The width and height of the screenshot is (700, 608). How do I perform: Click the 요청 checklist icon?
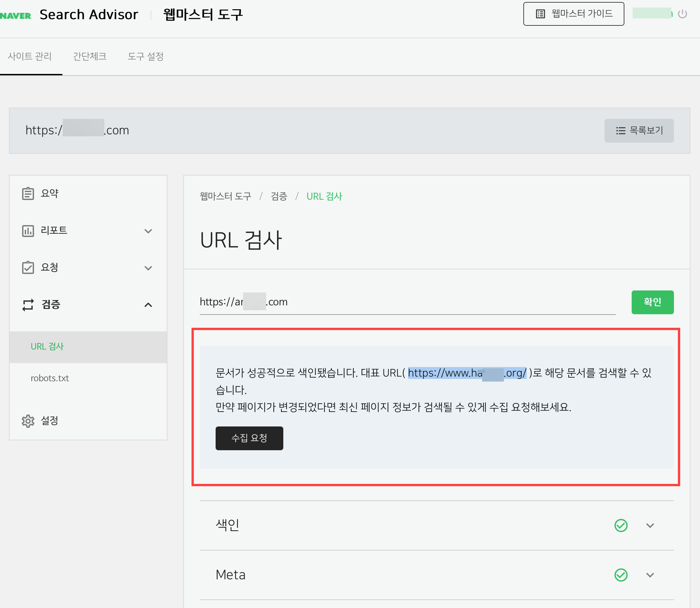point(28,268)
